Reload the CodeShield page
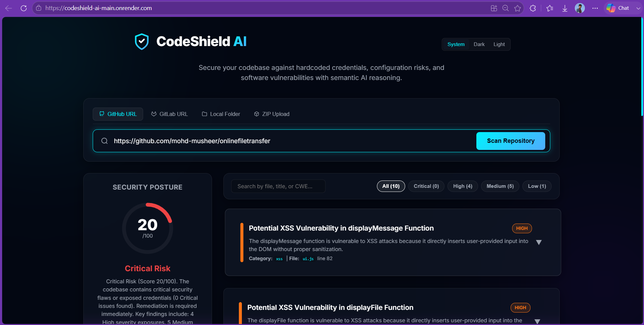Screen dimensions: 644x325 coord(24,8)
